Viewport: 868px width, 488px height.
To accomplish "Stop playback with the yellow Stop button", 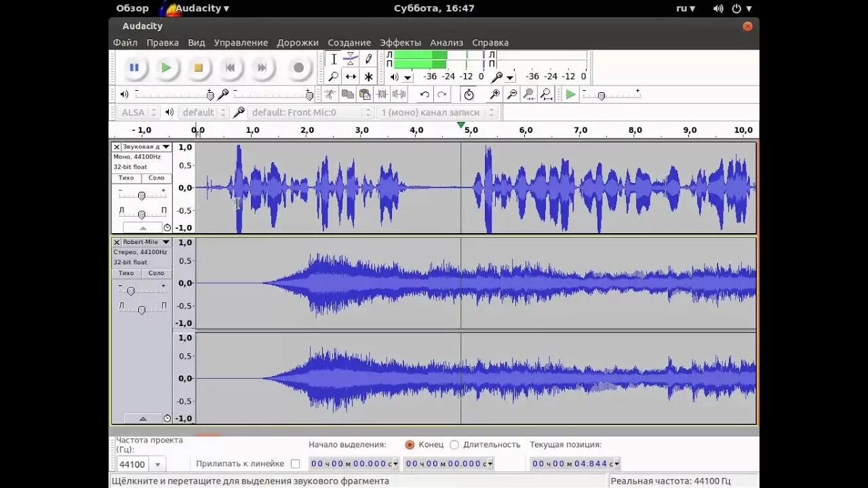I will (198, 67).
